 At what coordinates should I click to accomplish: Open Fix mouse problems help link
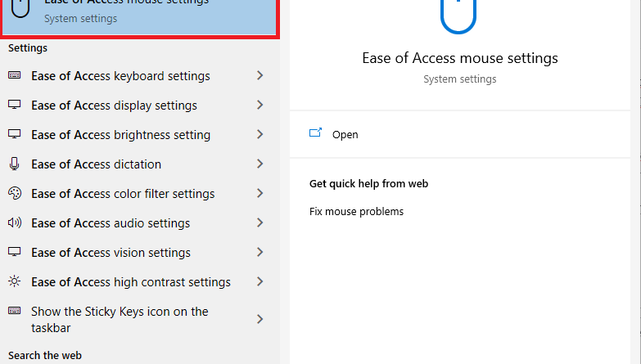pos(356,212)
